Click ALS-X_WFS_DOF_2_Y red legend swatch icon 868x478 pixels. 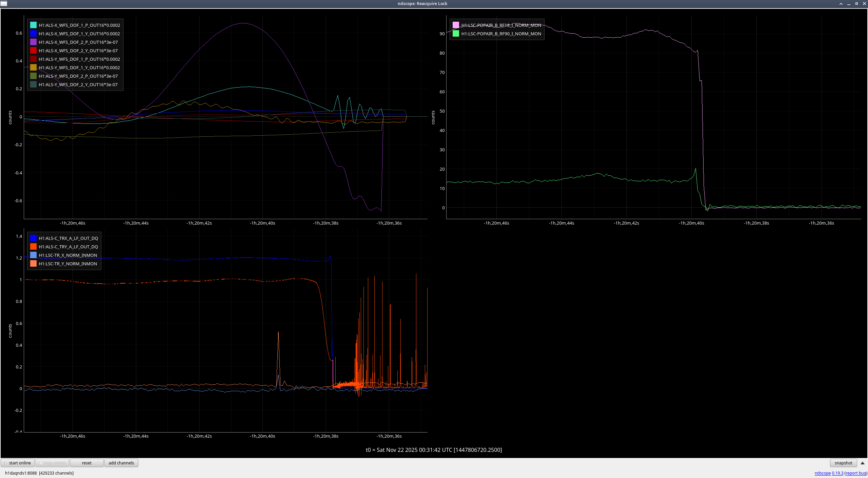pyautogui.click(x=33, y=51)
